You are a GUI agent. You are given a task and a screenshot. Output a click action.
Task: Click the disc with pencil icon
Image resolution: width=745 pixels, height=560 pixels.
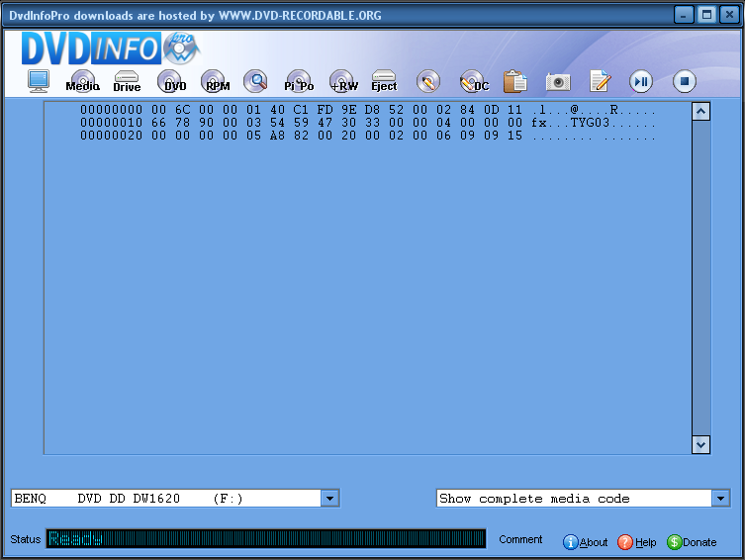coord(428,82)
